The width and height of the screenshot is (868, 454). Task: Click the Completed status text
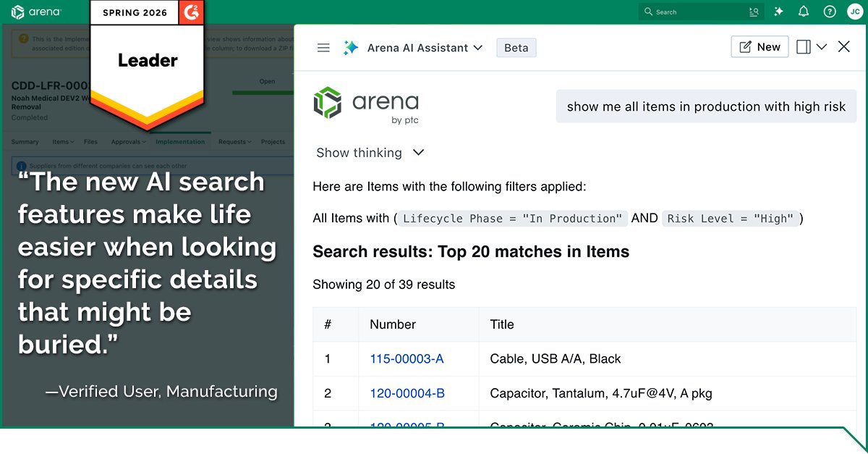[x=30, y=117]
